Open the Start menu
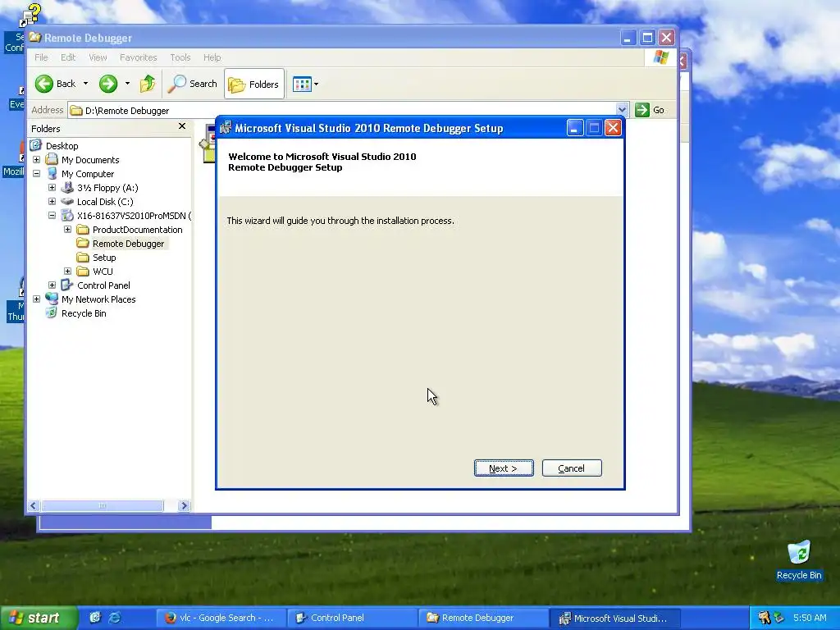Image resolution: width=840 pixels, height=630 pixels. click(39, 618)
